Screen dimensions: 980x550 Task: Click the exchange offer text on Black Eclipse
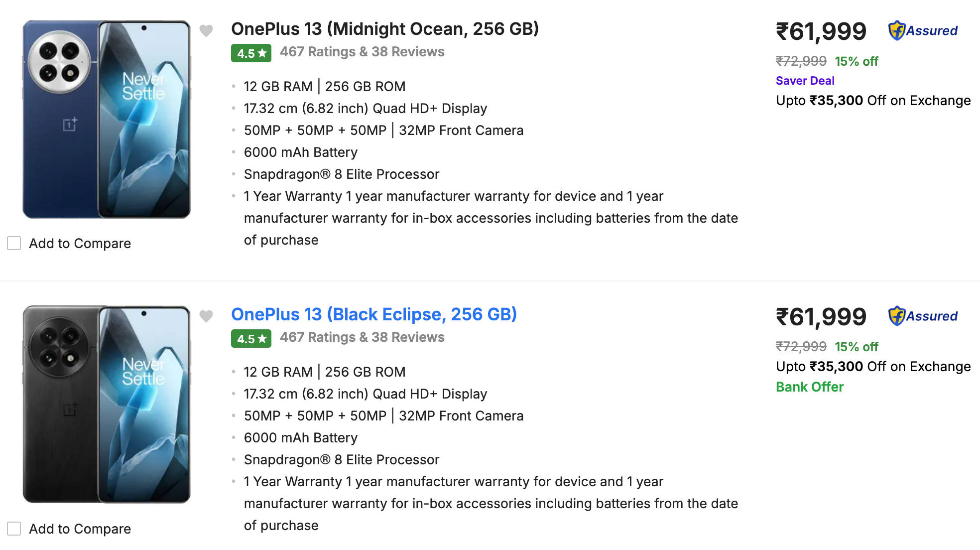pyautogui.click(x=873, y=367)
